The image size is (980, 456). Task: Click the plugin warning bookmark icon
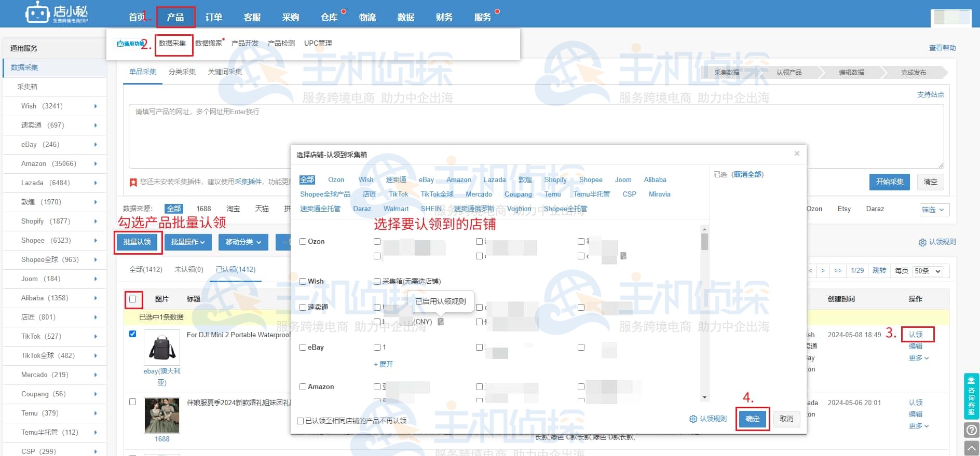click(133, 182)
